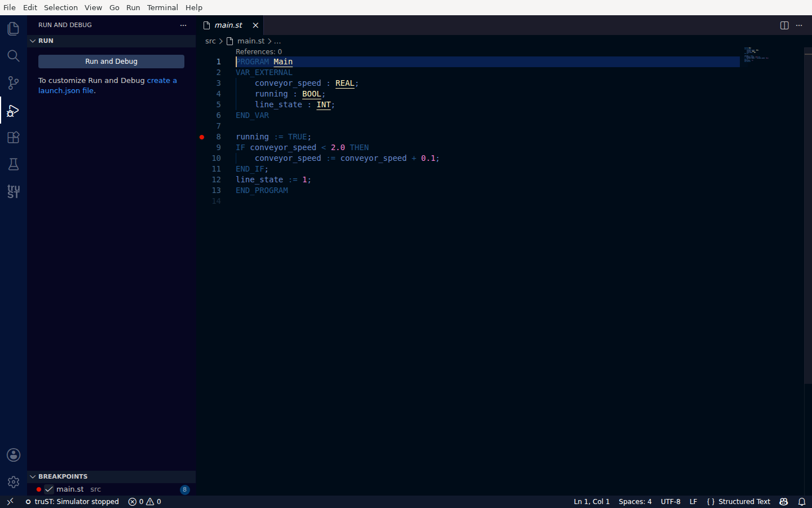The height and width of the screenshot is (508, 812).
Task: Click TRUE literal on line 8
Action: pos(297,137)
